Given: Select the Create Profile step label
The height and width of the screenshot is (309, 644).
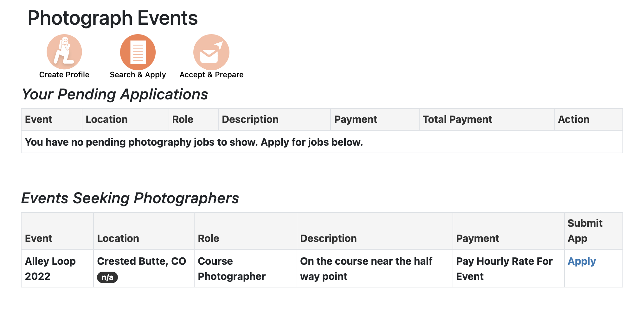Looking at the screenshot, I should 64,75.
